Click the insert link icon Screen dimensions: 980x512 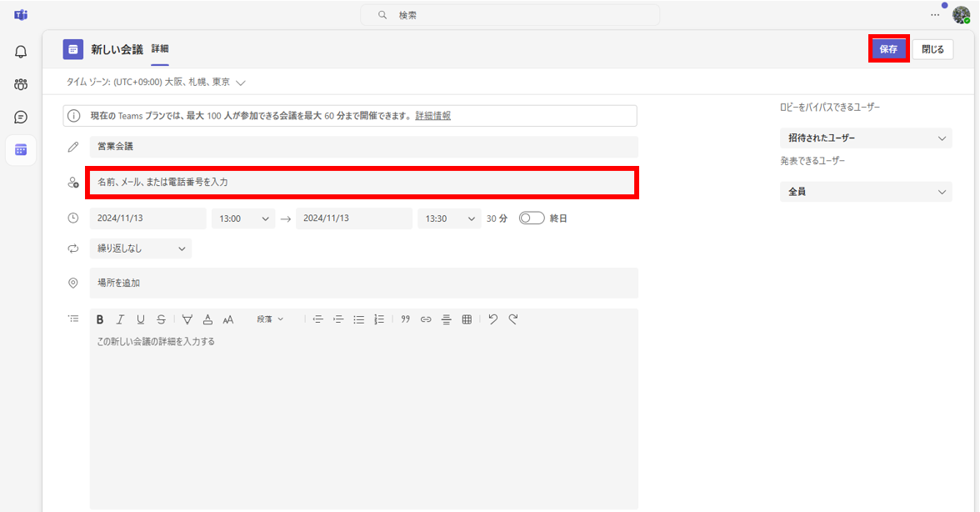tap(426, 319)
